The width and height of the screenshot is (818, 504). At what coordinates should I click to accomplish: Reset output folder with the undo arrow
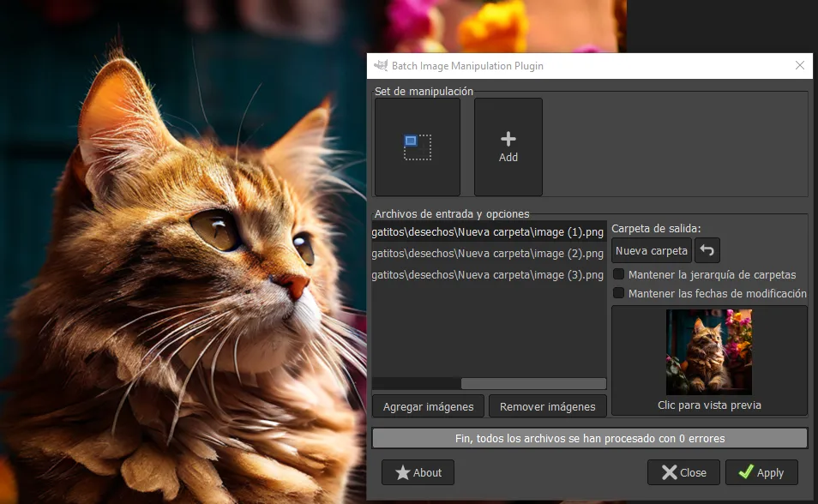coord(707,251)
